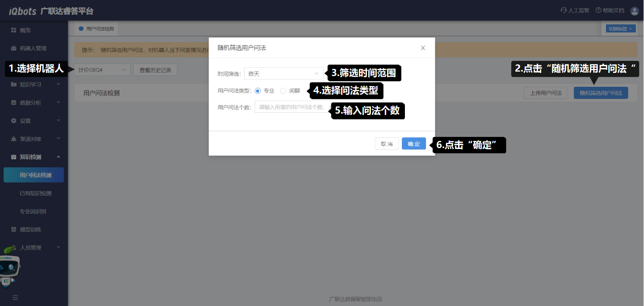The height and width of the screenshot is (306, 644).
Task: Open the 切换标签 dropdown
Action: pyautogui.click(x=621, y=29)
